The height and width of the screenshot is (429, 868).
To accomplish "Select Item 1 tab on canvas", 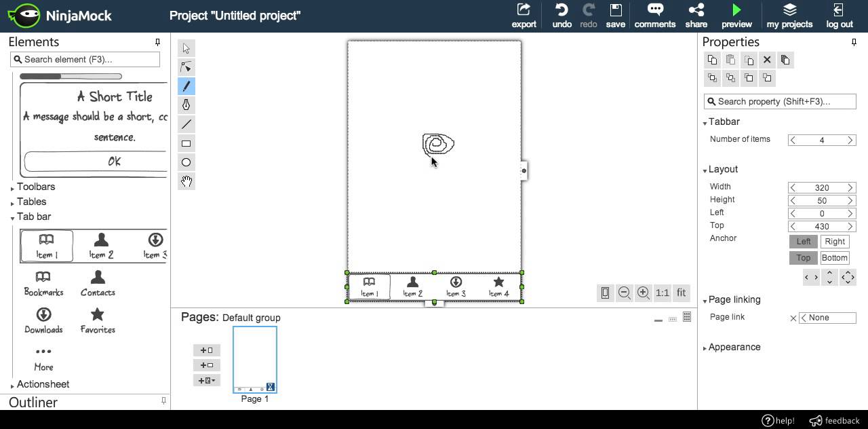I will point(369,286).
